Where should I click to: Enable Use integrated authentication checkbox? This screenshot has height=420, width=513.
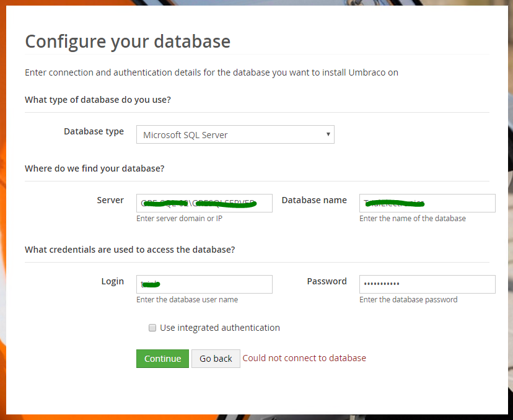point(152,328)
